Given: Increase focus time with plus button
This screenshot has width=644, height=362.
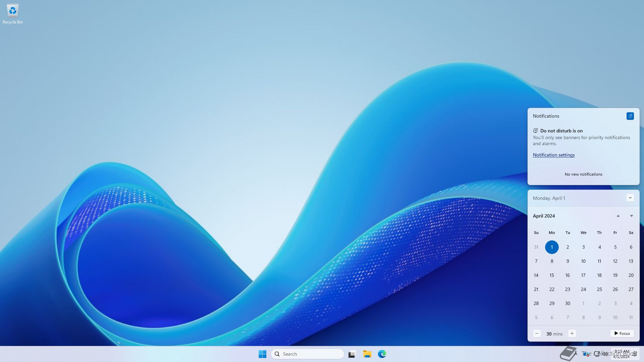Looking at the screenshot, I should tap(572, 334).
